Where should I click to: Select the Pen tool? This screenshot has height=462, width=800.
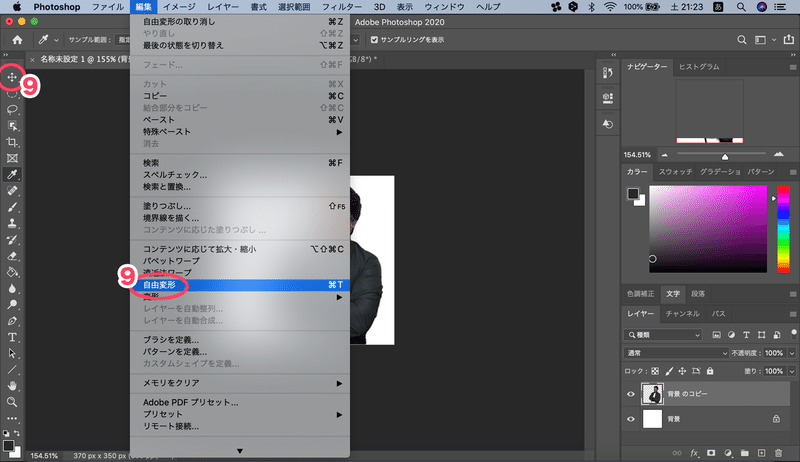[x=12, y=321]
